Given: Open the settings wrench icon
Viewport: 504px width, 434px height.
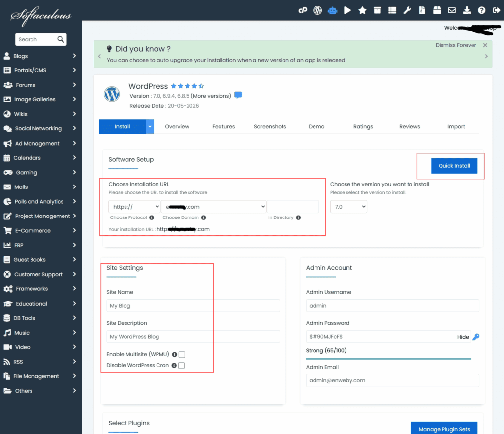Looking at the screenshot, I should coord(407,11).
